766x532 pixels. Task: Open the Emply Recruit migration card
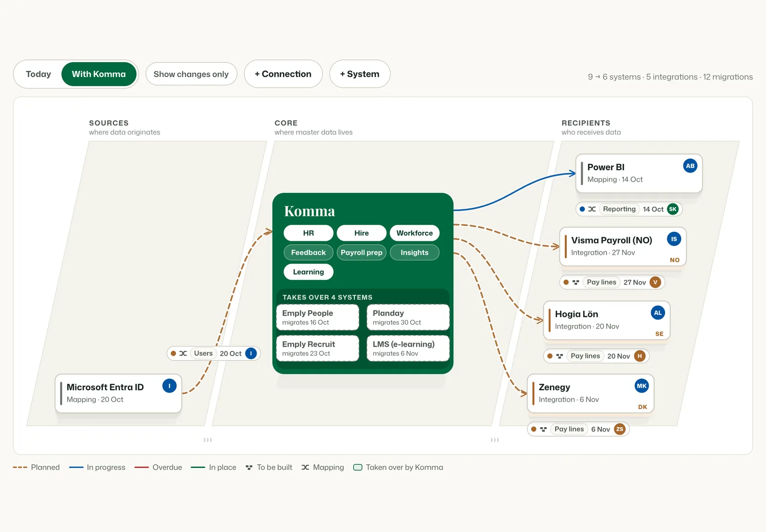click(317, 348)
